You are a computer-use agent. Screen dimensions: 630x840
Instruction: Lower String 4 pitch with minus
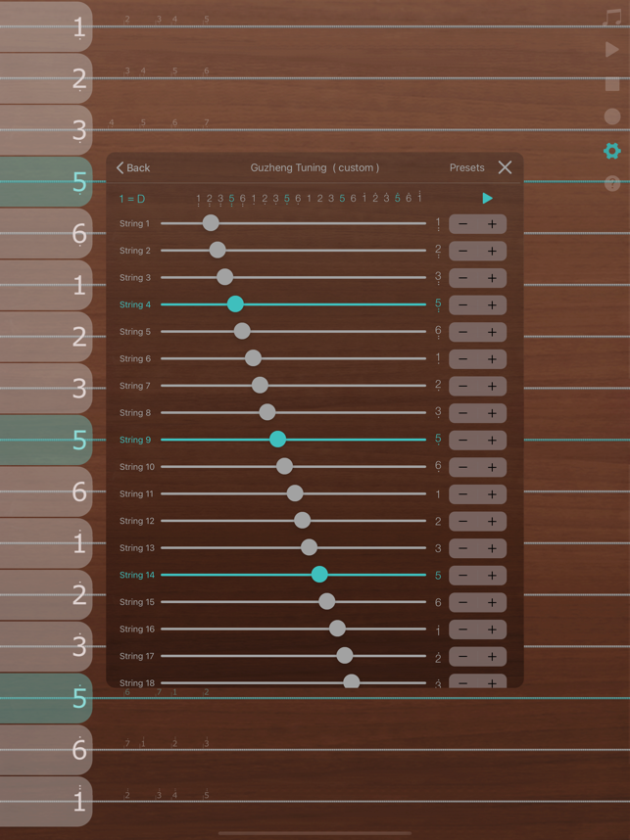[x=463, y=305]
